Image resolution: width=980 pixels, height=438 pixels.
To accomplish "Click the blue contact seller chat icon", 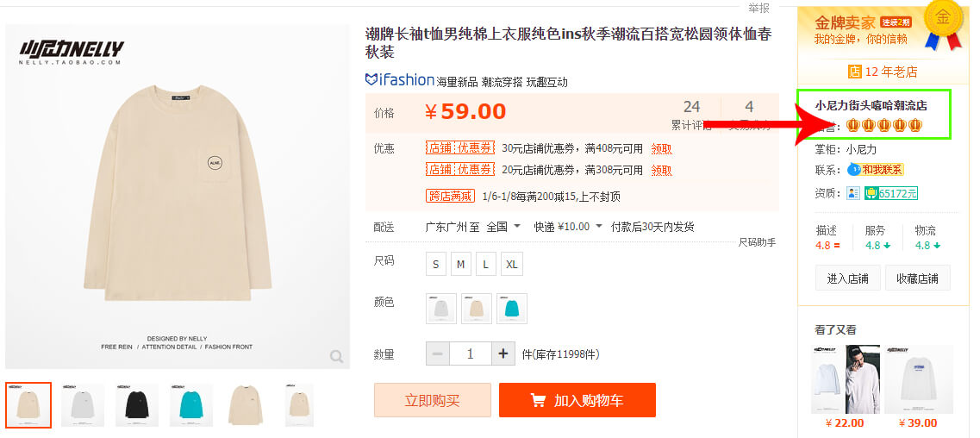I will pos(854,169).
